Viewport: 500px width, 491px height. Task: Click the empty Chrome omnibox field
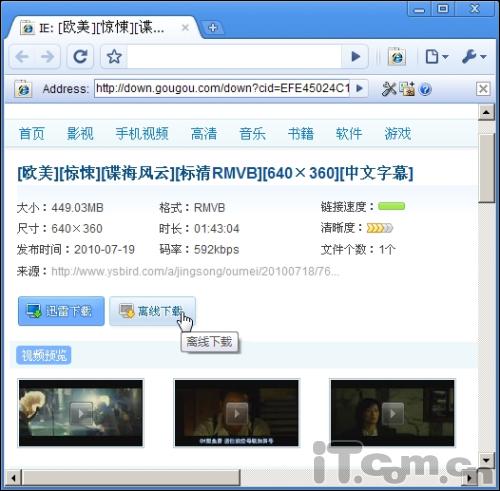pyautogui.click(x=235, y=57)
